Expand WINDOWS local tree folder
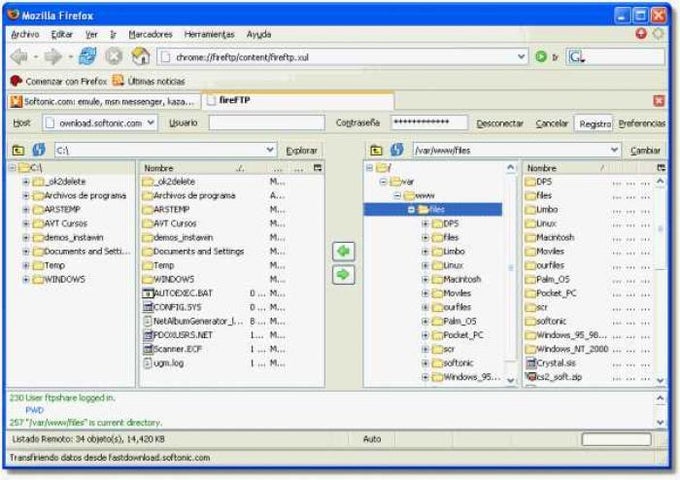The width and height of the screenshot is (680, 480). coord(26,279)
